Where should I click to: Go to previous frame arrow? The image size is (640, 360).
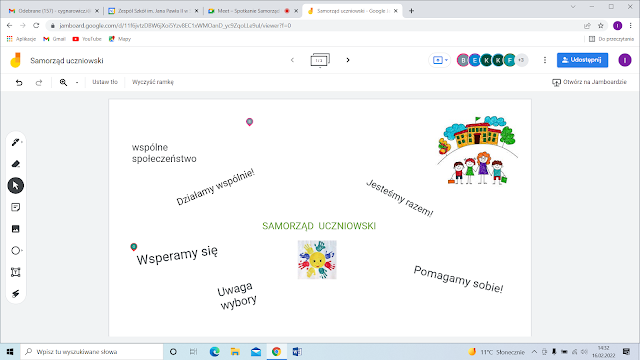[x=292, y=60]
